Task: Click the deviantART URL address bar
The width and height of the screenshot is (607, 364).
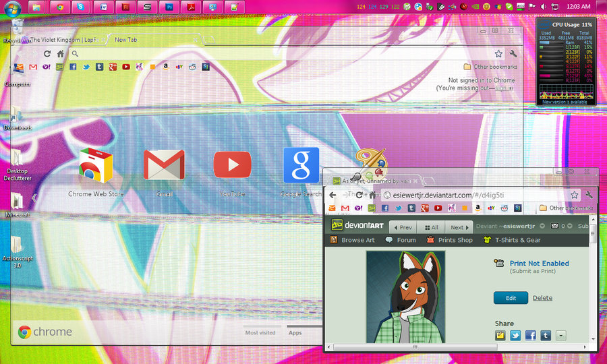Action: tap(476, 195)
